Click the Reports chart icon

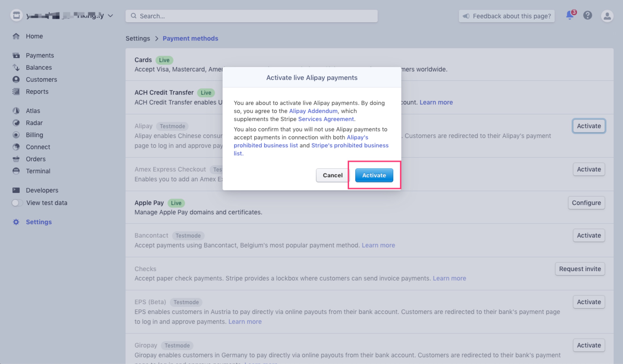point(16,91)
